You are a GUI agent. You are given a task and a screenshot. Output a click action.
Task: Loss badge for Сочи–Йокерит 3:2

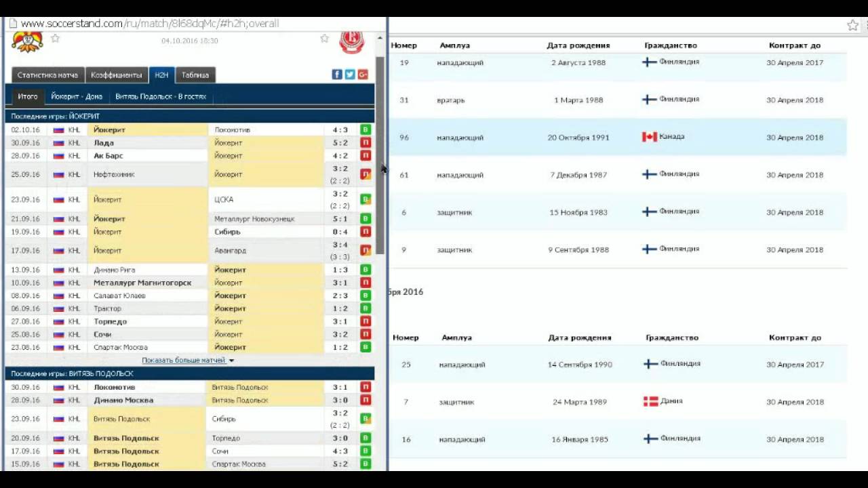(366, 334)
